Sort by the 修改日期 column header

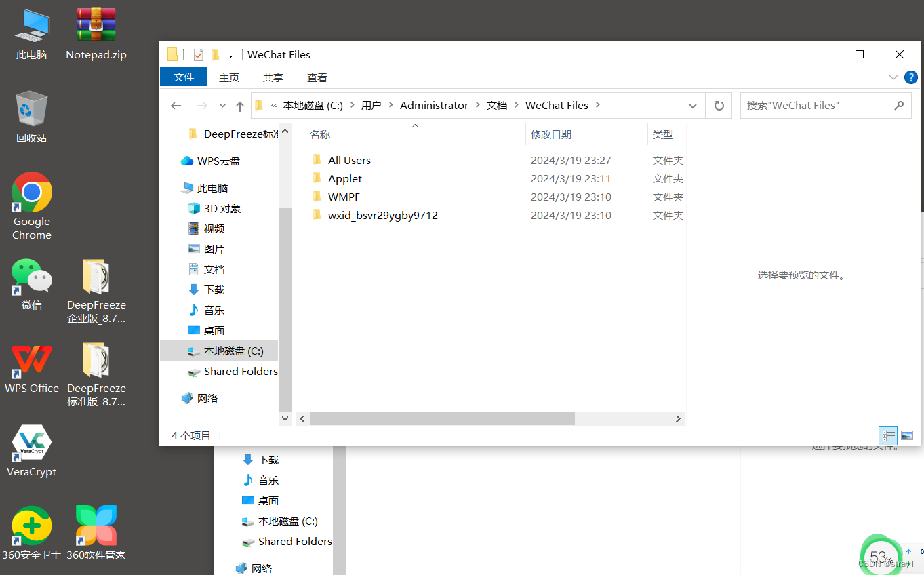[x=551, y=135]
